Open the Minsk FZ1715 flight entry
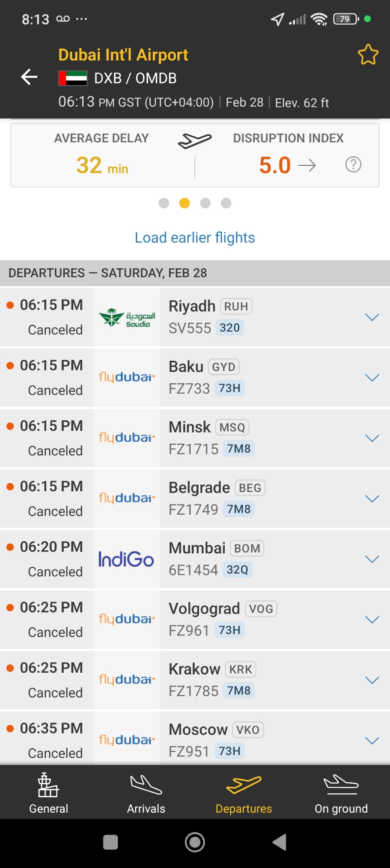Screen dimensions: 390x868 coord(260,438)
